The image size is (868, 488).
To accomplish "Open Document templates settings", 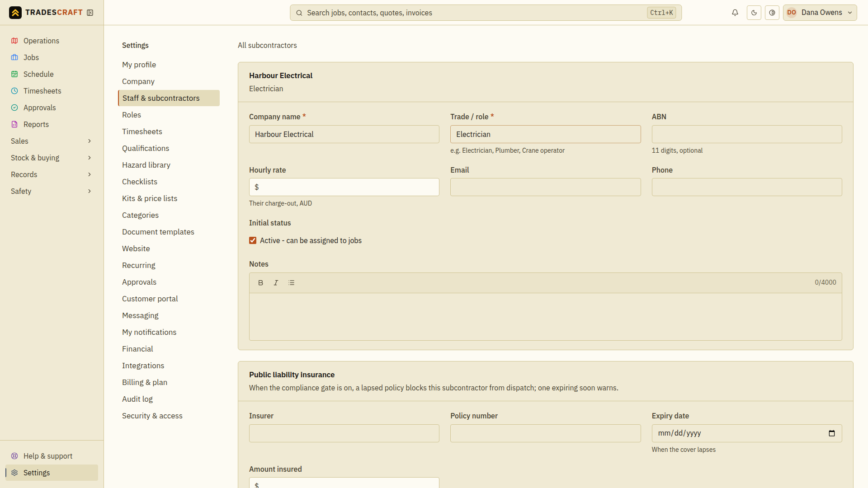I will (169, 232).
